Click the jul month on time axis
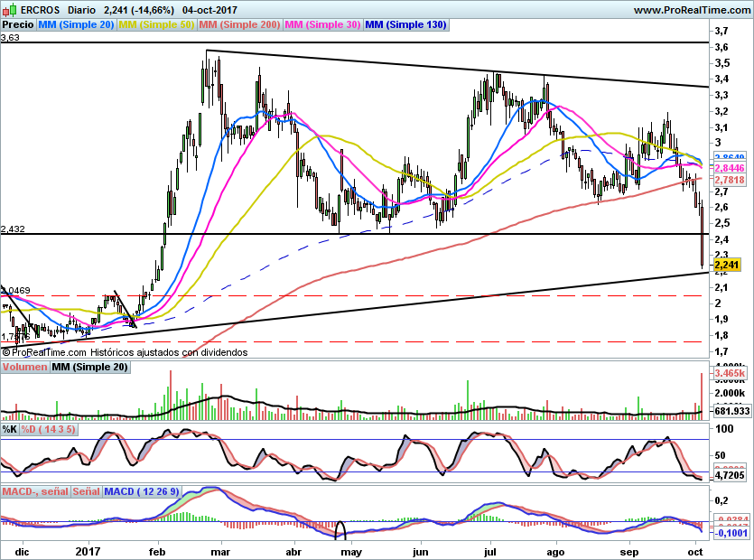Screen dimensions: 754x560 pos(490,552)
